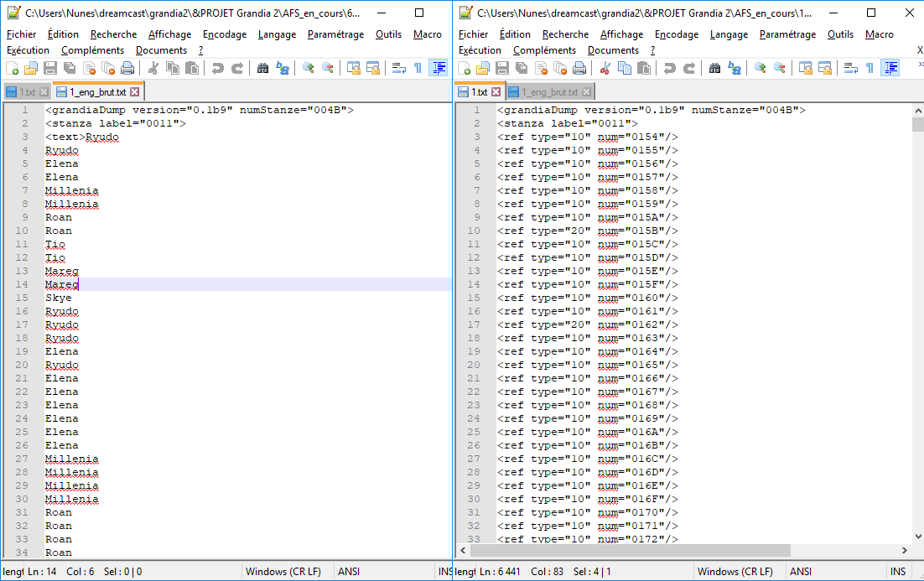The height and width of the screenshot is (581, 924).
Task: Open Replace icon in right window toolbar
Action: tap(735, 69)
